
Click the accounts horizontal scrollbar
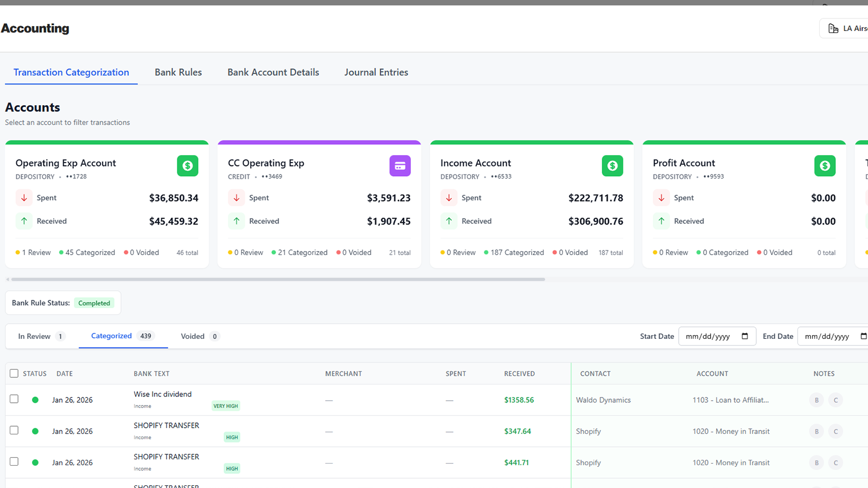[278, 279]
